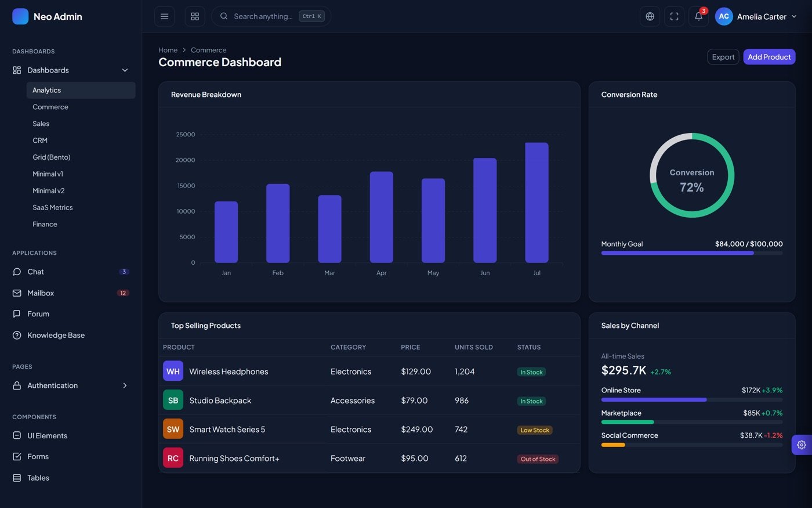Click the Knowledge Base help icon
812x508 pixels.
17,335
